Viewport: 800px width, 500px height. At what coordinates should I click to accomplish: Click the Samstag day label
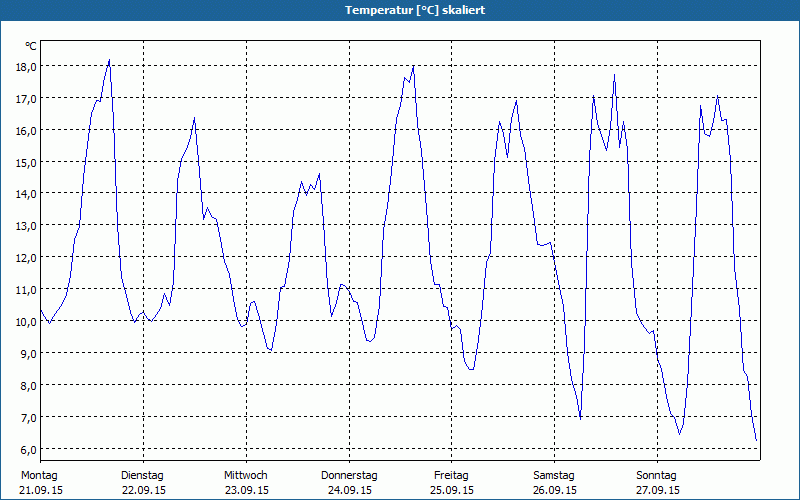pyautogui.click(x=554, y=476)
